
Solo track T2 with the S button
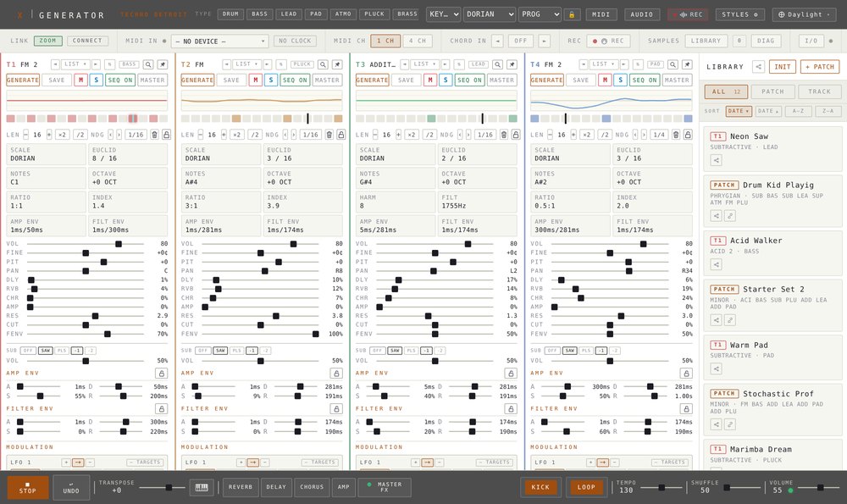[271, 80]
